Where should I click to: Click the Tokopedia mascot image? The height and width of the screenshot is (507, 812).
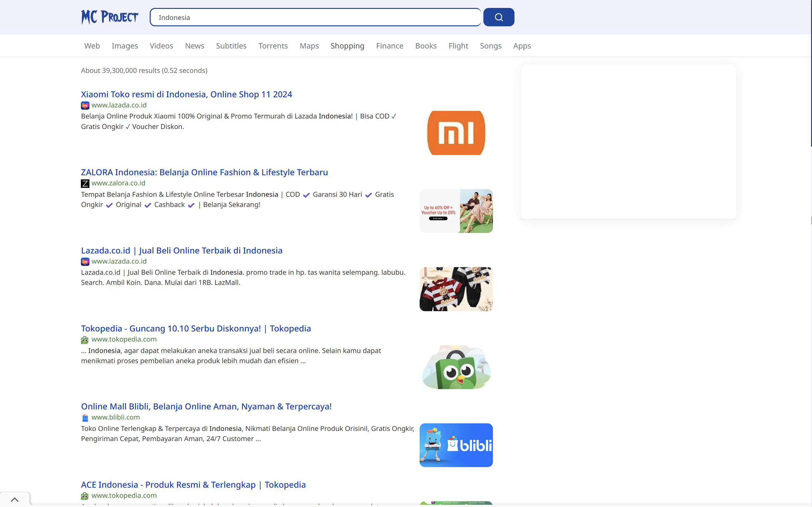[456, 367]
